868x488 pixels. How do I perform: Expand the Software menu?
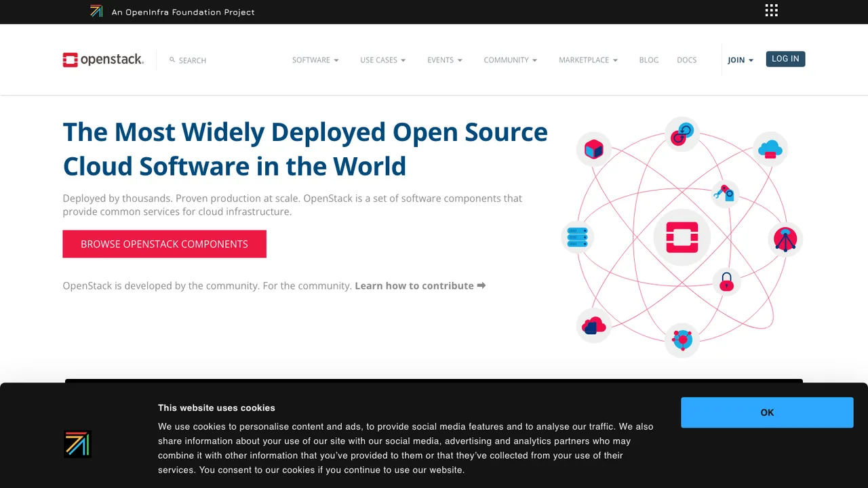coord(315,60)
